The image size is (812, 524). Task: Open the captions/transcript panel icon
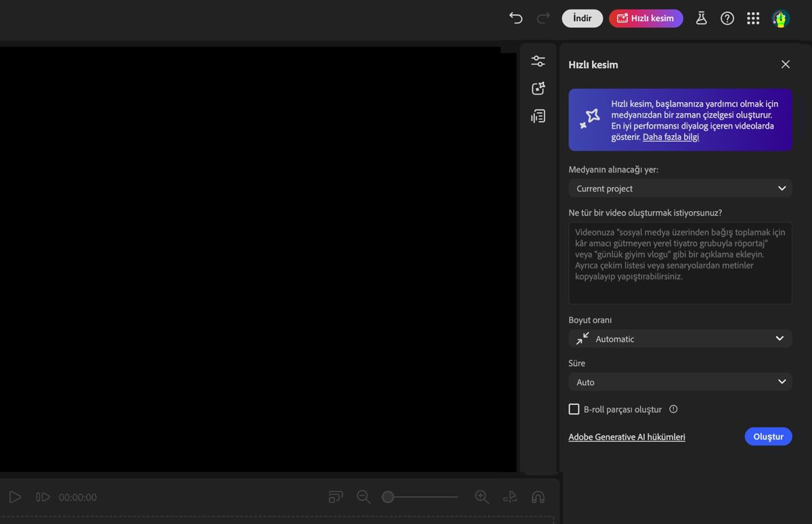[538, 116]
